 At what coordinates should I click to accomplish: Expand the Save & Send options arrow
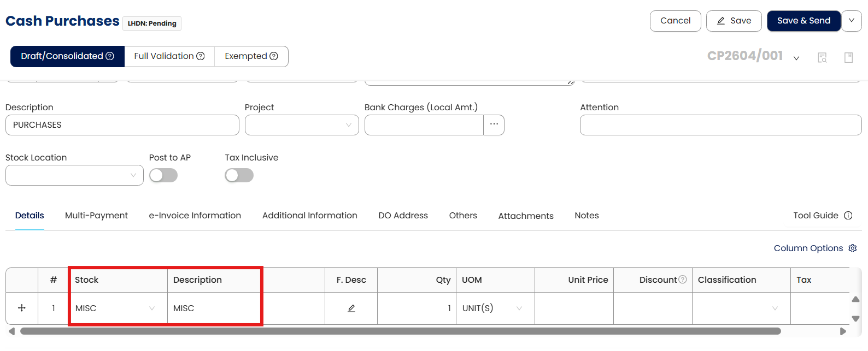(x=852, y=21)
